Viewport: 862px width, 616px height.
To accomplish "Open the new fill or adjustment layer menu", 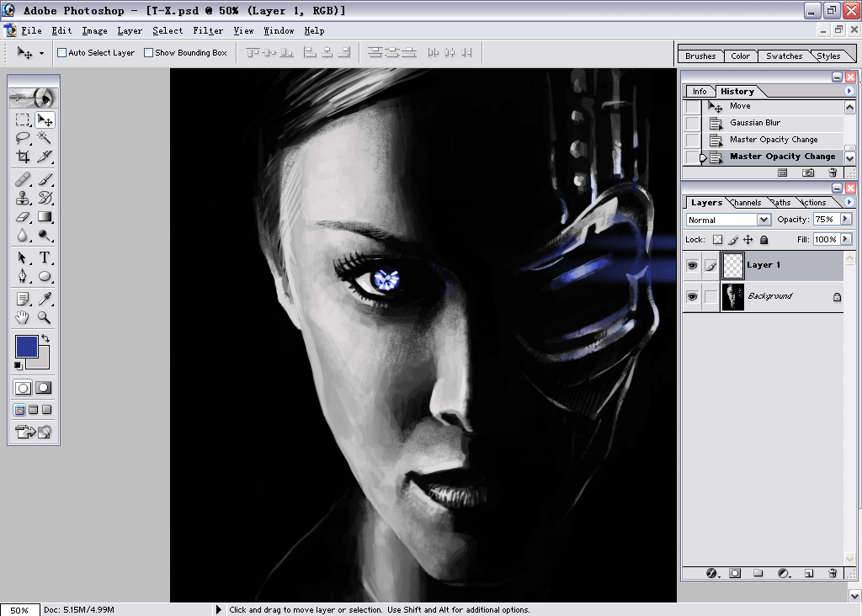I will 784,573.
